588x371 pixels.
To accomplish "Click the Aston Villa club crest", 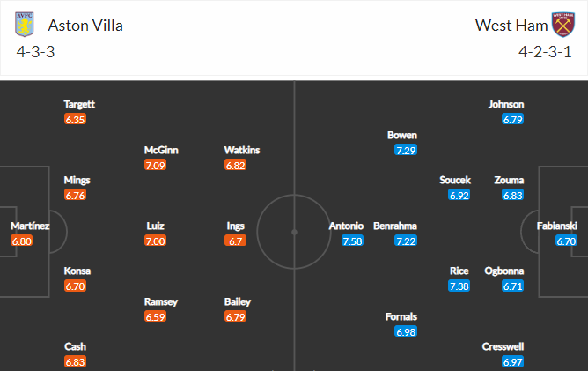I will pyautogui.click(x=25, y=25).
